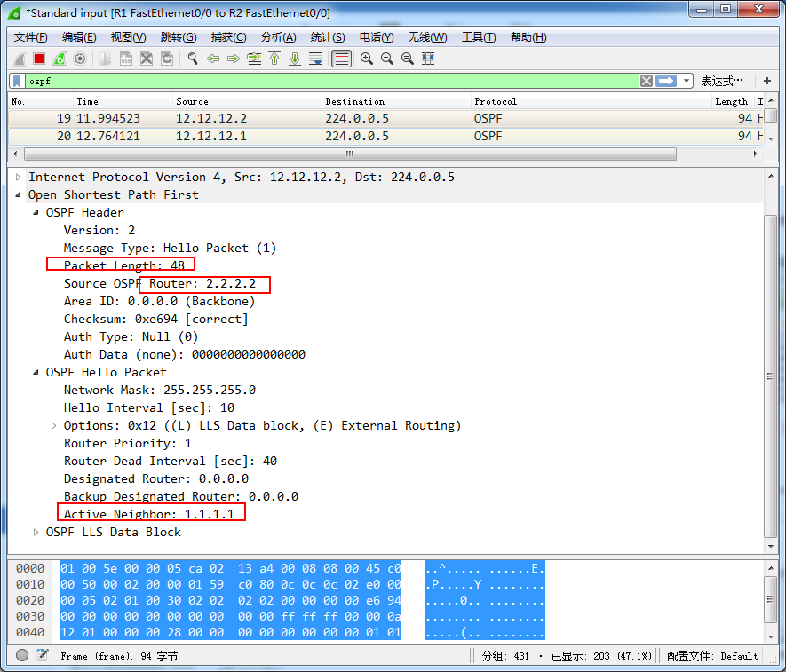This screenshot has width=786, height=672.
Task: Click the resize columns to fit icon
Action: point(428,59)
